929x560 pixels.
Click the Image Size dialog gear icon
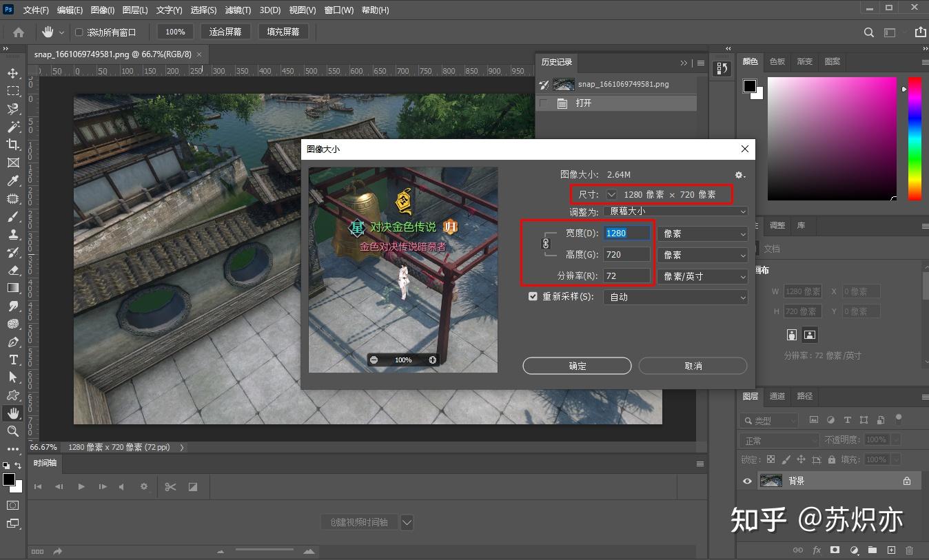click(x=739, y=175)
